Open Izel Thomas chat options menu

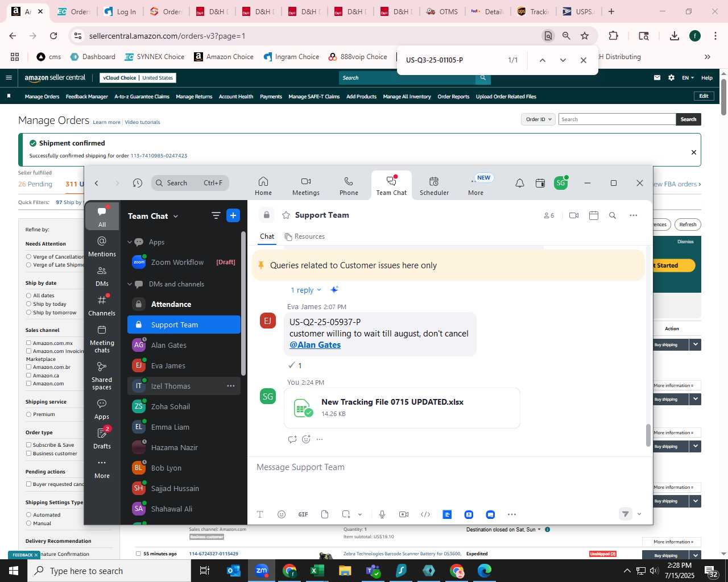(231, 386)
